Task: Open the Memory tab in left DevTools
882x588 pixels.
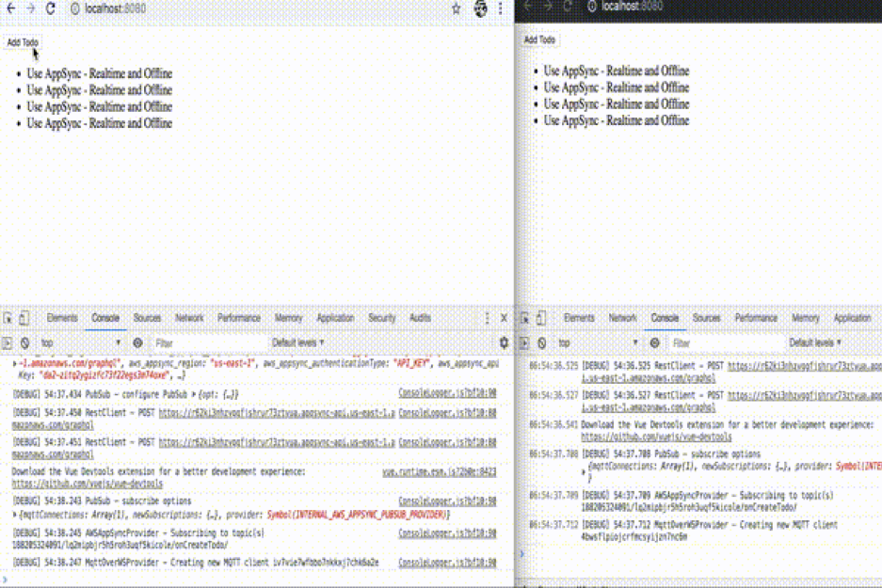Action: point(288,318)
